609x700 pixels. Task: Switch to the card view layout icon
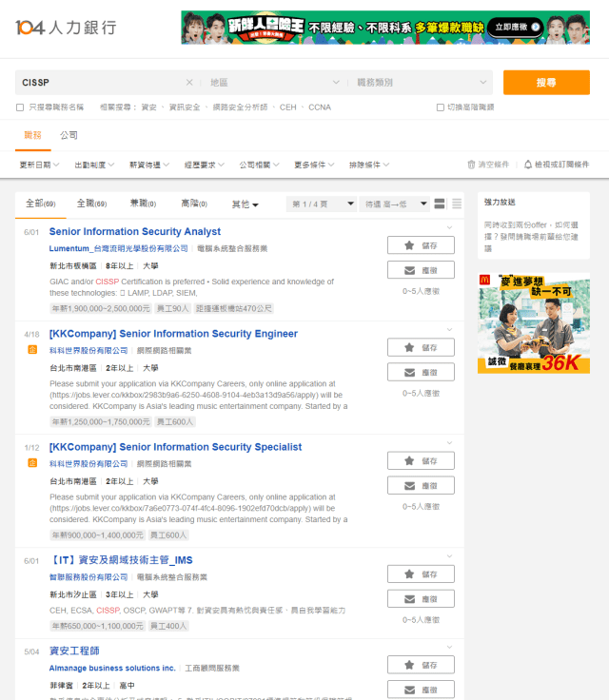pyautogui.click(x=440, y=204)
